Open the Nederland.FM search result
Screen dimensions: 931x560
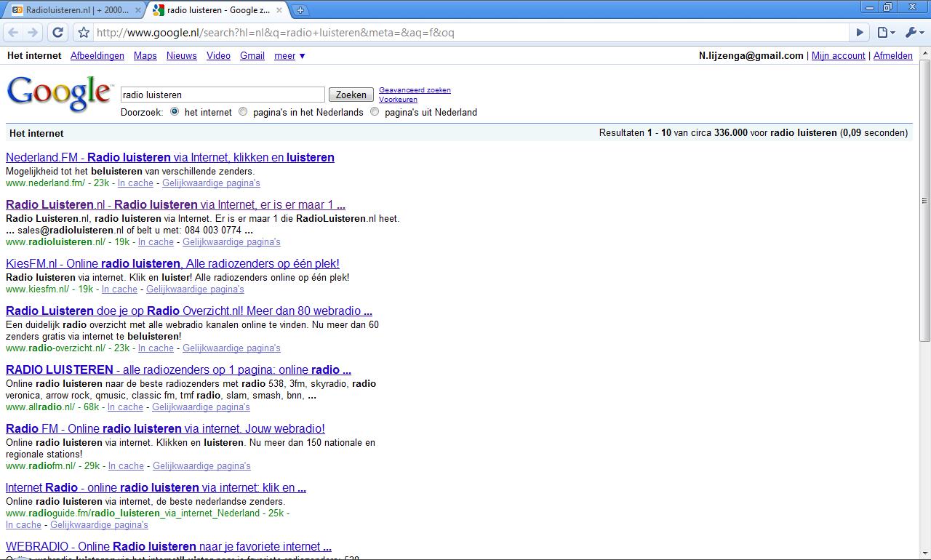coord(170,158)
